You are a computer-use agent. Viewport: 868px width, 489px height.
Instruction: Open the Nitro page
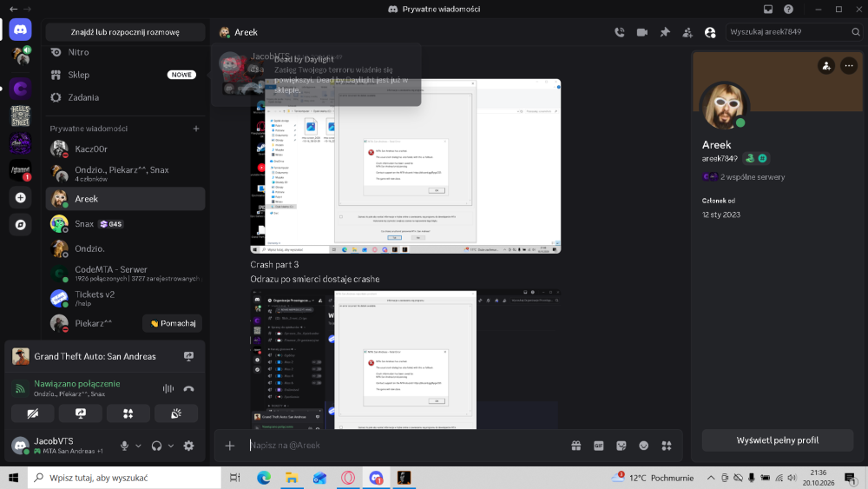[125, 52]
